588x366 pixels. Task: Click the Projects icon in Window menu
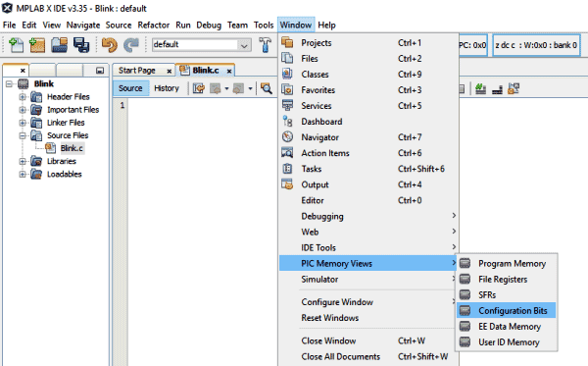(287, 42)
